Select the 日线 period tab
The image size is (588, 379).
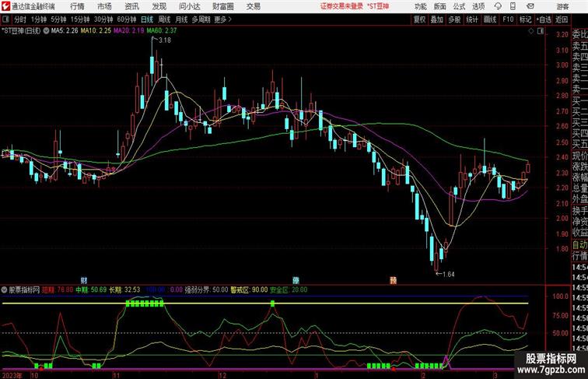tap(147, 19)
